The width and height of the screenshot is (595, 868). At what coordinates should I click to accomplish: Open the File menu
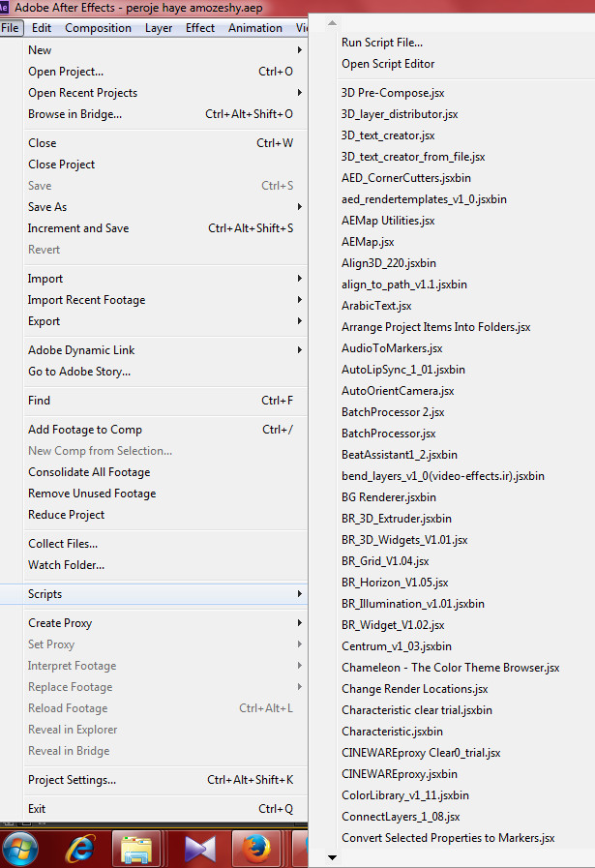coord(11,28)
